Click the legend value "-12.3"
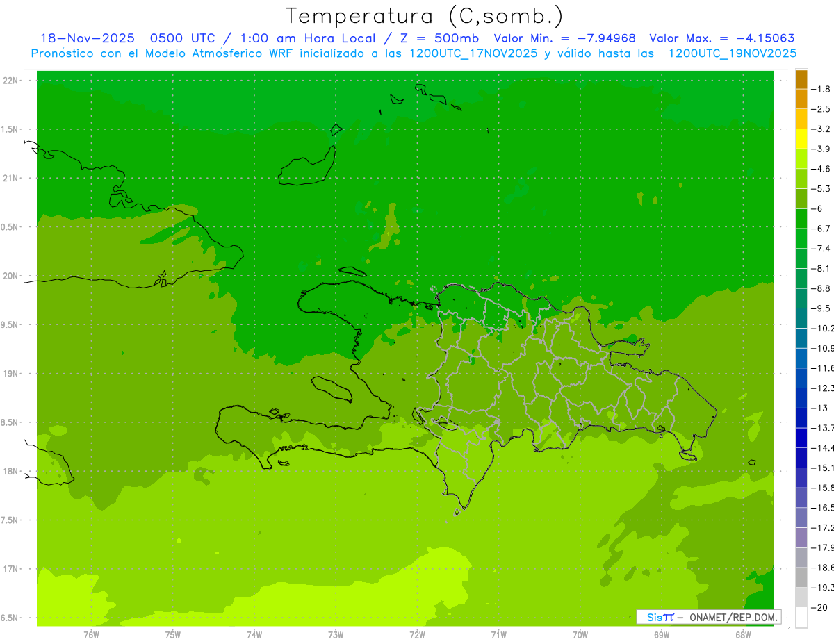 point(821,388)
